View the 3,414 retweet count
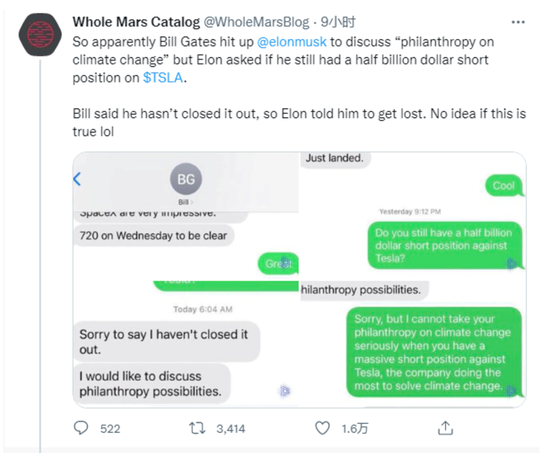The image size is (550, 453). point(230,428)
